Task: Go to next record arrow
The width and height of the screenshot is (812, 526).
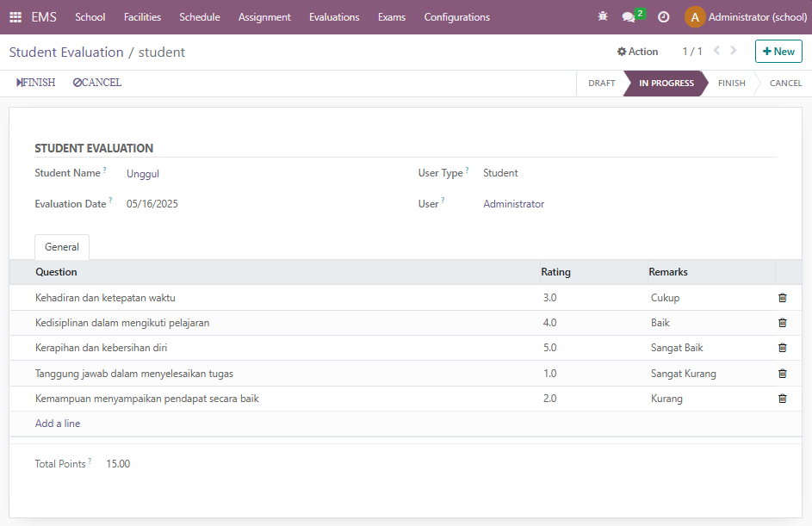Action: [x=734, y=50]
